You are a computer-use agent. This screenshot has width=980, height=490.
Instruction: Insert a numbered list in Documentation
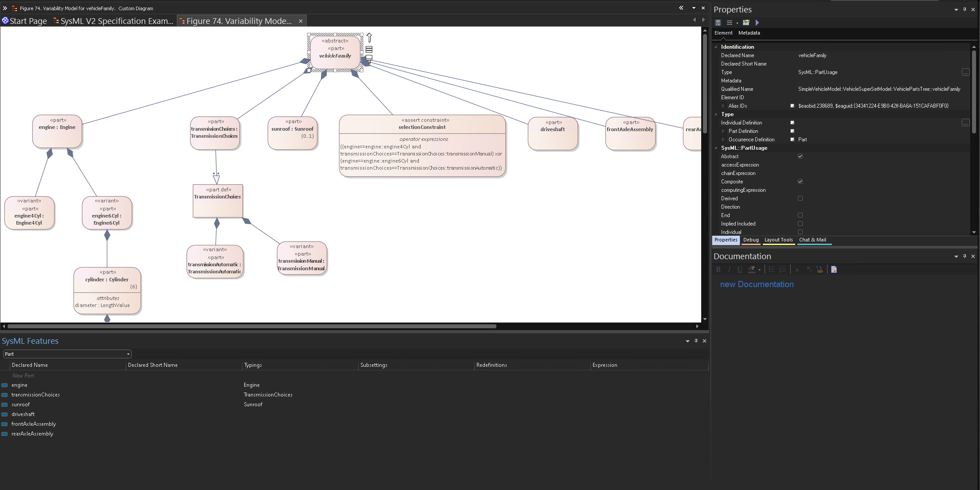783,269
